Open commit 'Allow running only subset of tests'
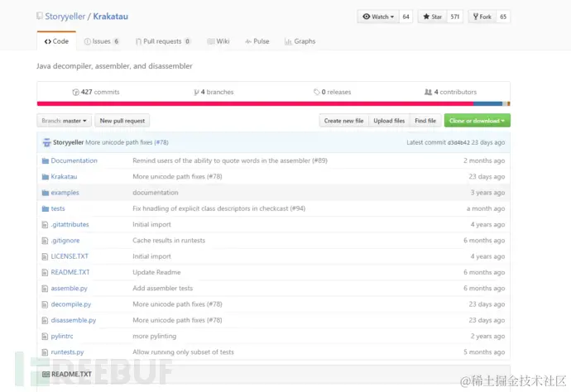This screenshot has width=571, height=392. point(183,352)
